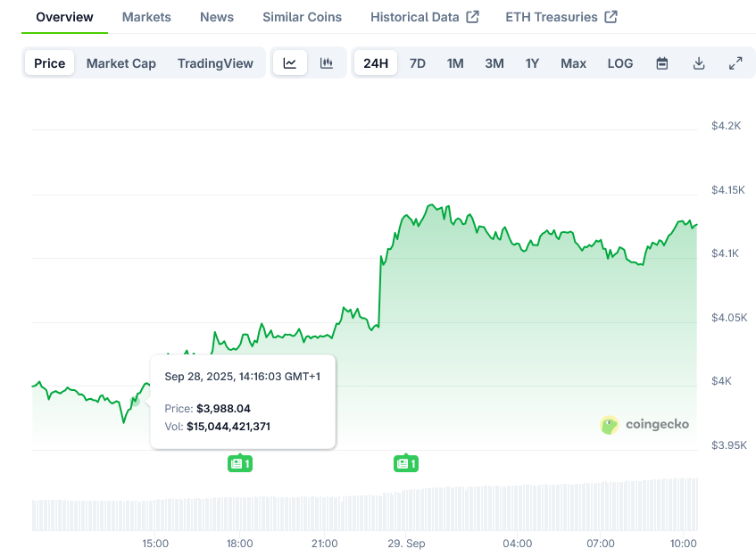Choose the 3M range option
This screenshot has height=557, width=756.
pos(494,62)
